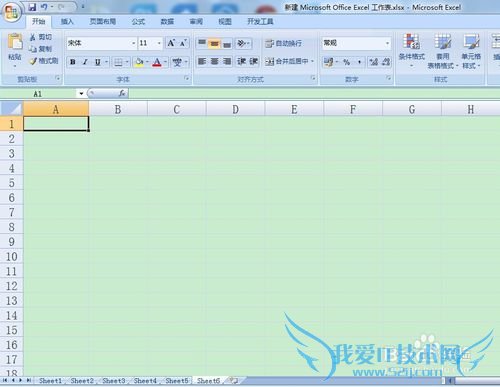
Task: Switch to the Review (审阅) tab
Action: pyautogui.click(x=196, y=22)
